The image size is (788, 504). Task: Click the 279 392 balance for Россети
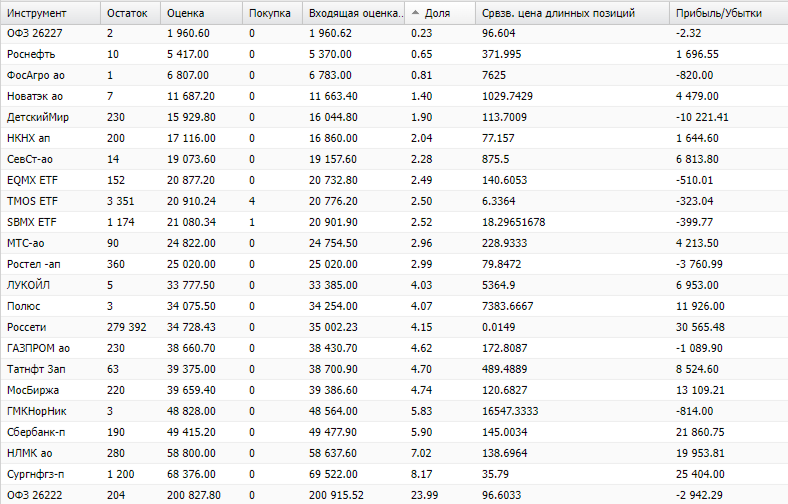(x=127, y=327)
